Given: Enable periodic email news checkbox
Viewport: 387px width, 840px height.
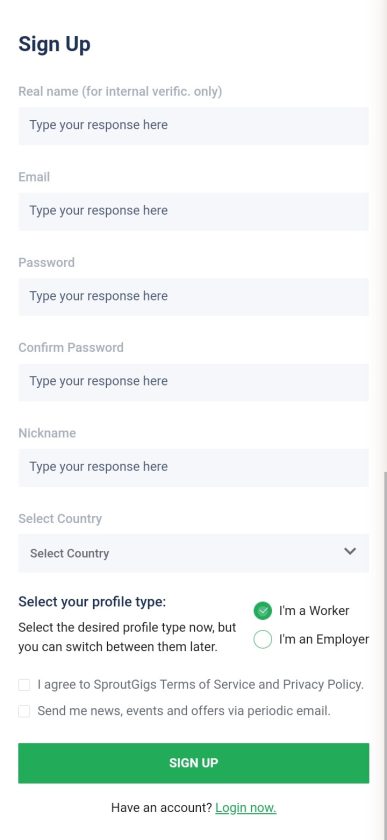Looking at the screenshot, I should (x=24, y=711).
